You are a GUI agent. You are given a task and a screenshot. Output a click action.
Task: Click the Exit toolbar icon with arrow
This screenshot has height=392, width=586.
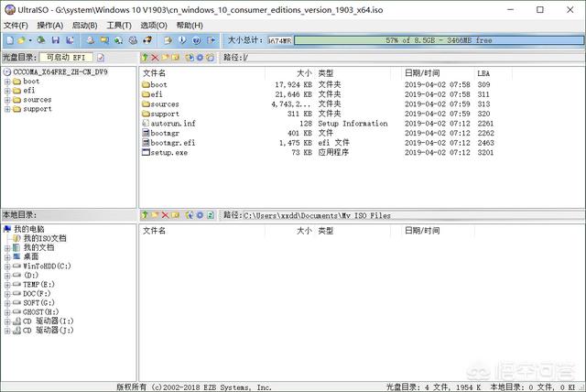(x=212, y=40)
